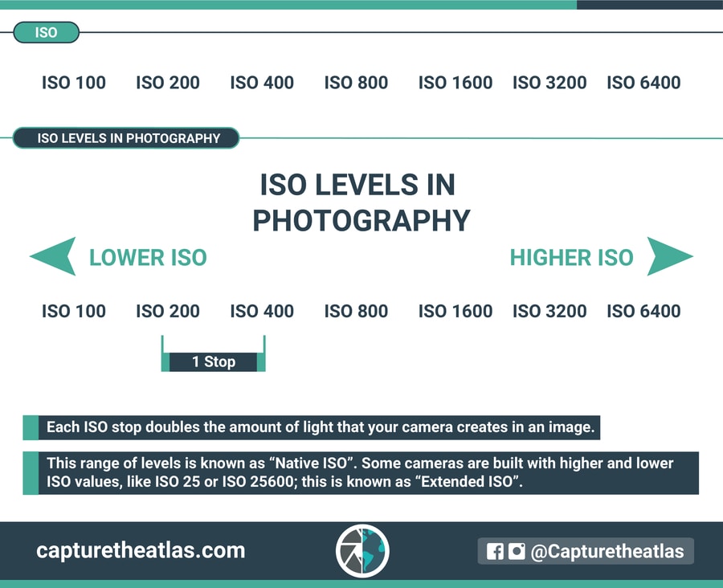Click ISO 1600 in the lower row
The image size is (723, 588).
(x=455, y=311)
